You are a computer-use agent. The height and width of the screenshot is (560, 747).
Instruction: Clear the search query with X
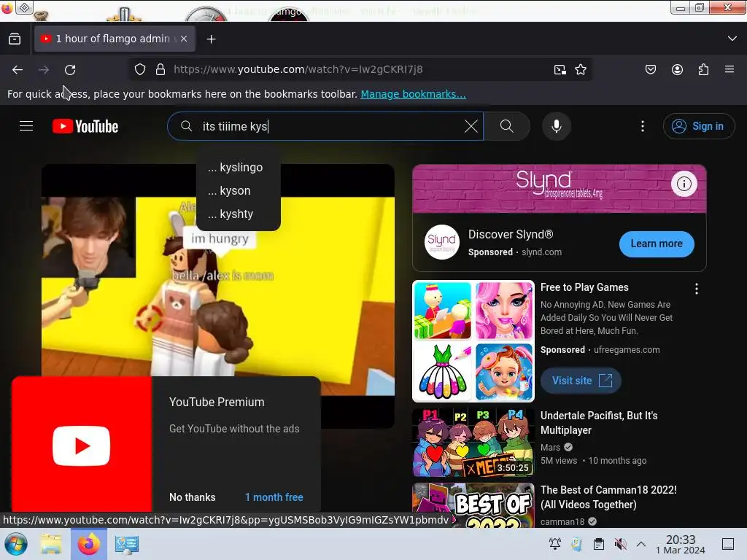tap(471, 126)
